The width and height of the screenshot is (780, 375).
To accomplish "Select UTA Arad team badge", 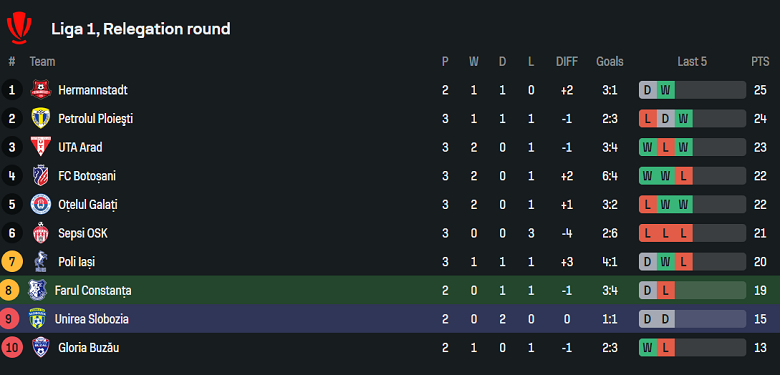I will [40, 147].
